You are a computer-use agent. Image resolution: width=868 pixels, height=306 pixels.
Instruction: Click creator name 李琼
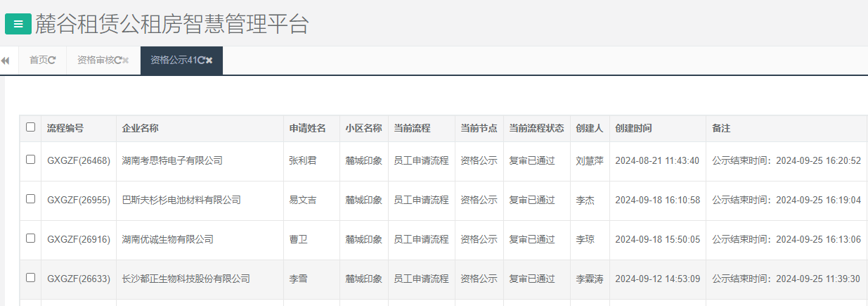pyautogui.click(x=585, y=240)
